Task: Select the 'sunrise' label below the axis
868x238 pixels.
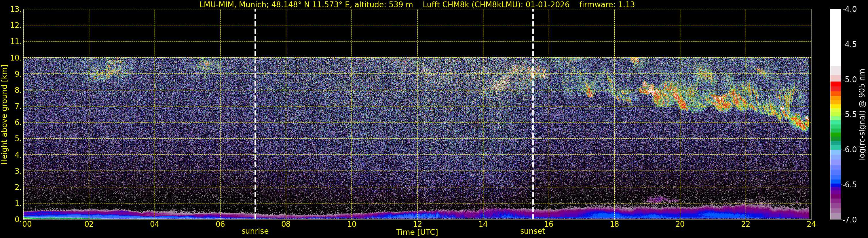Action: coord(255,231)
